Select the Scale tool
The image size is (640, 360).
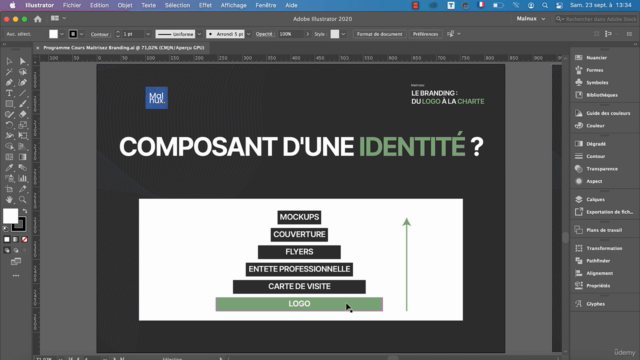23,125
